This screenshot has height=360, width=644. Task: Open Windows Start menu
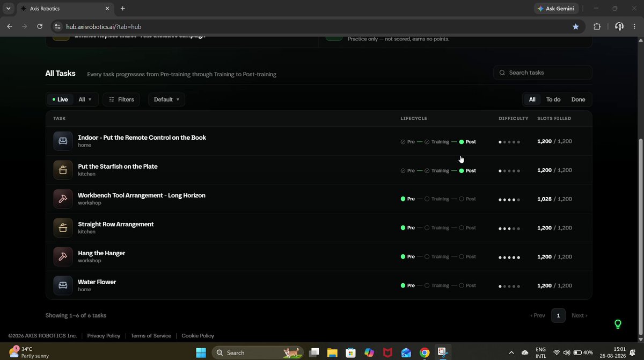click(201, 352)
